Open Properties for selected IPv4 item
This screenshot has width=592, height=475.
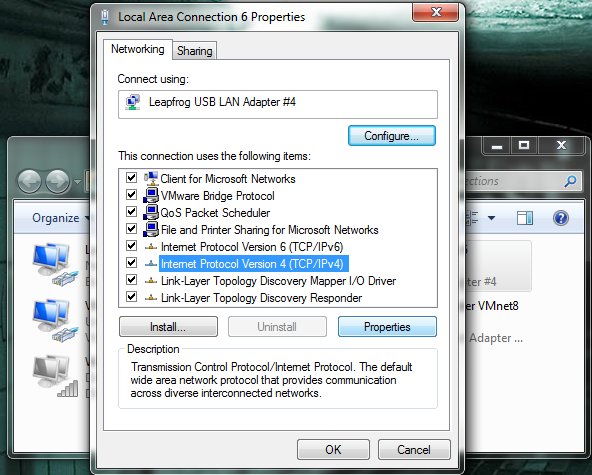(x=387, y=327)
